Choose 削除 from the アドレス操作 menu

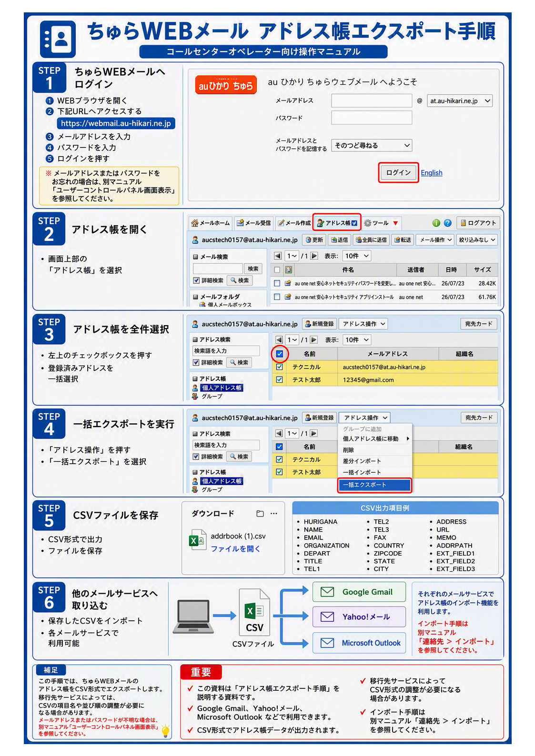point(374,450)
